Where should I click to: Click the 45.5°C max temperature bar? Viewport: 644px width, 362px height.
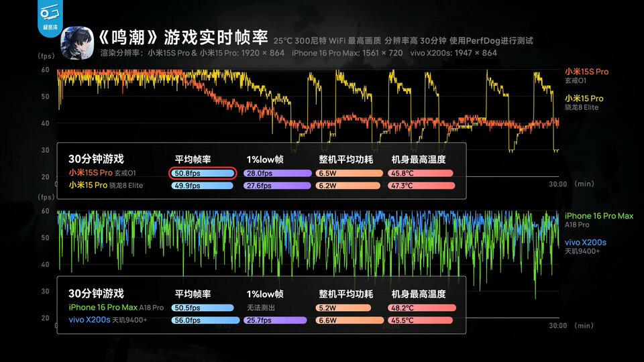[x=421, y=320]
